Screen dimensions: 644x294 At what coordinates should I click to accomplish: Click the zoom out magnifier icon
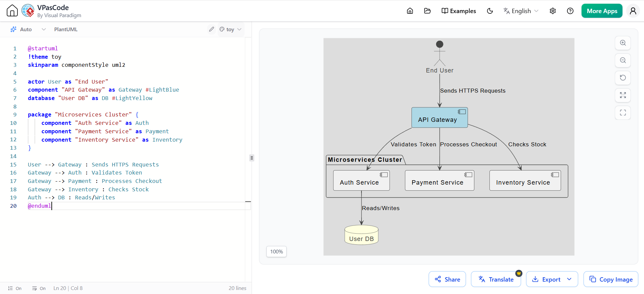[x=623, y=60]
